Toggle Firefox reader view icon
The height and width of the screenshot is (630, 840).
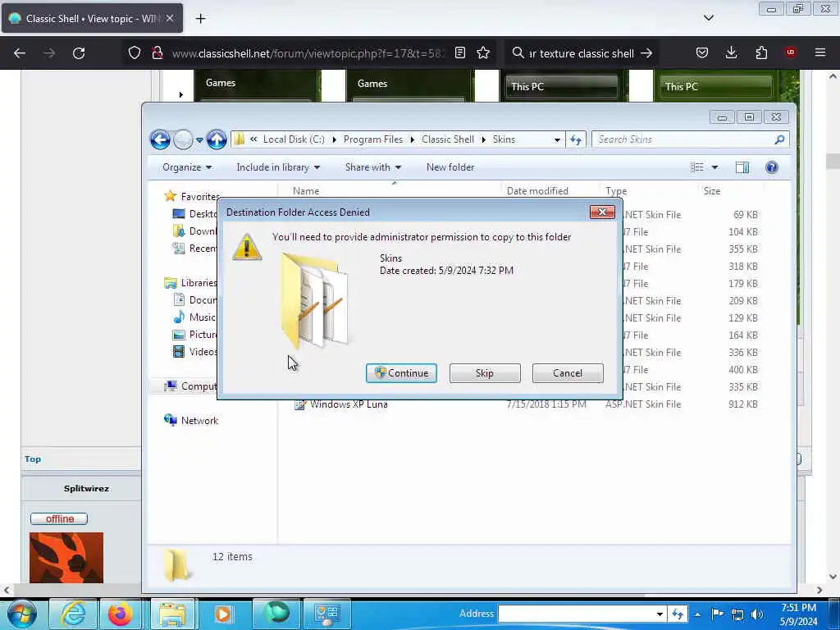(459, 53)
